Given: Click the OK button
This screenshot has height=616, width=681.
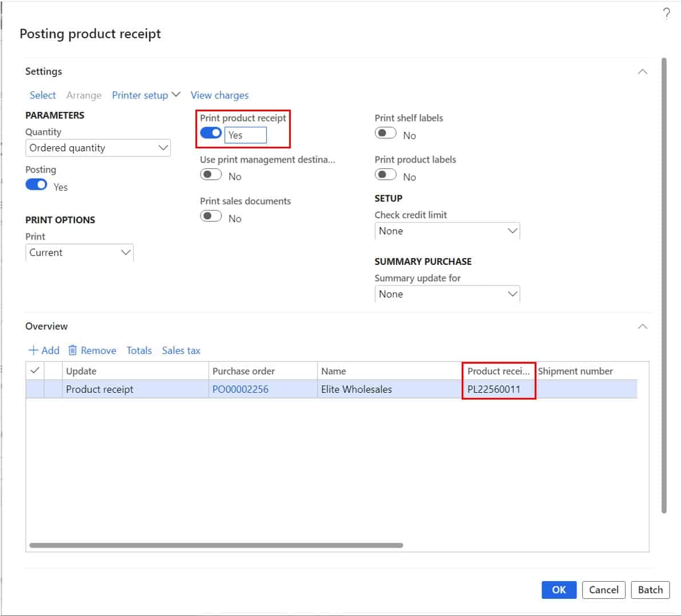Looking at the screenshot, I should [x=559, y=590].
